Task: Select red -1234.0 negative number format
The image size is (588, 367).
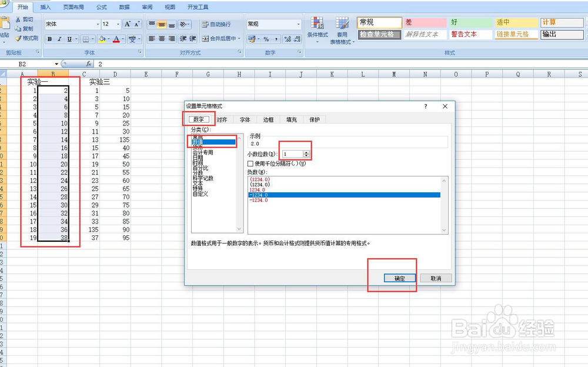Action: pyautogui.click(x=259, y=201)
